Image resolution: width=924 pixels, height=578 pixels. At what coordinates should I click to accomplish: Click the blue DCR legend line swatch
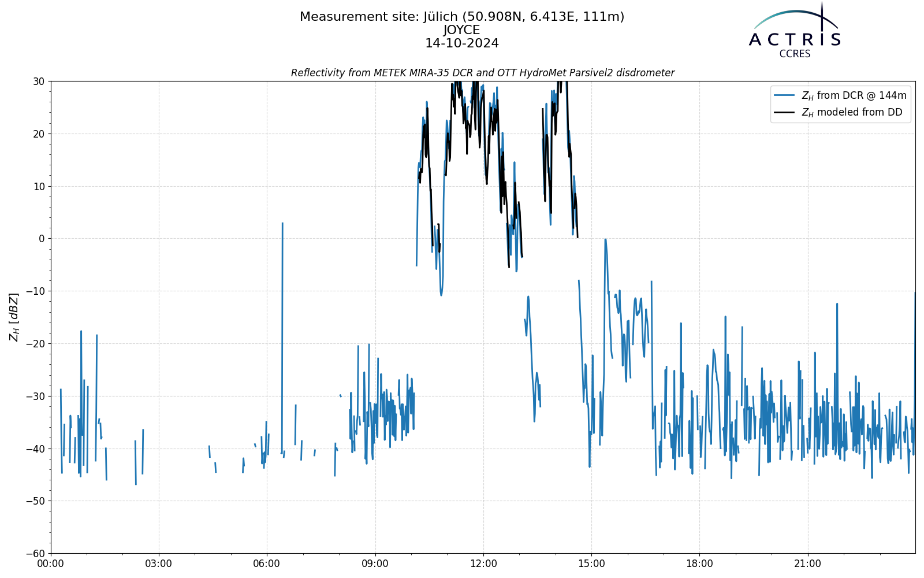click(785, 95)
